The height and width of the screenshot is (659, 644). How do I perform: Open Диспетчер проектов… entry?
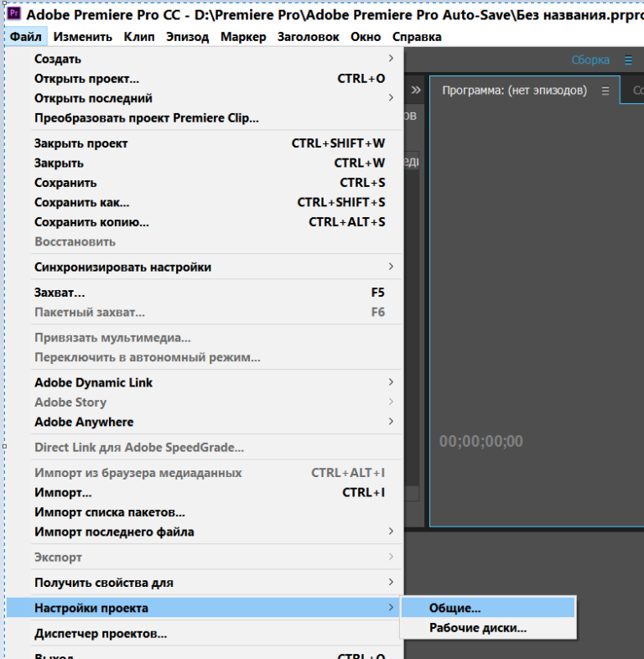(x=204, y=633)
